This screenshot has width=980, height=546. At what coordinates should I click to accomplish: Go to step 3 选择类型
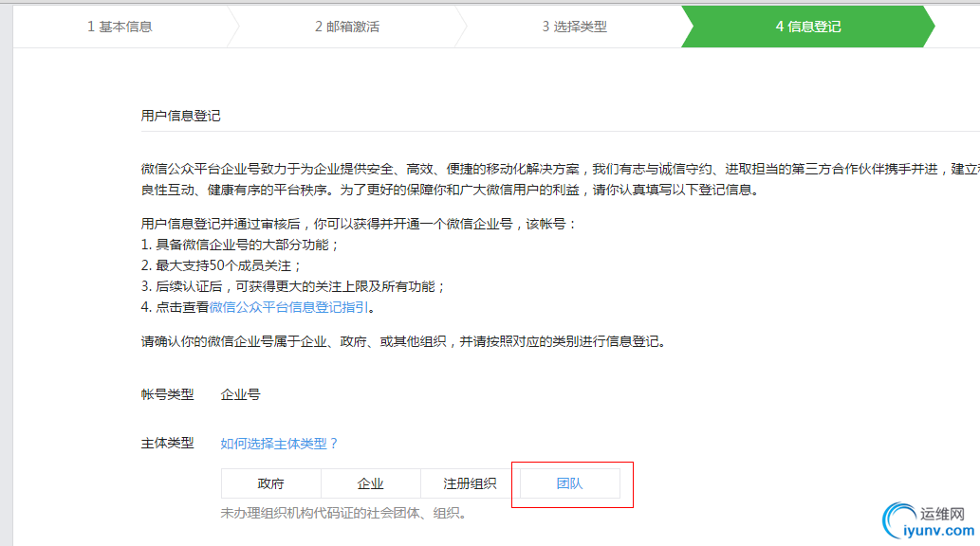point(574,27)
